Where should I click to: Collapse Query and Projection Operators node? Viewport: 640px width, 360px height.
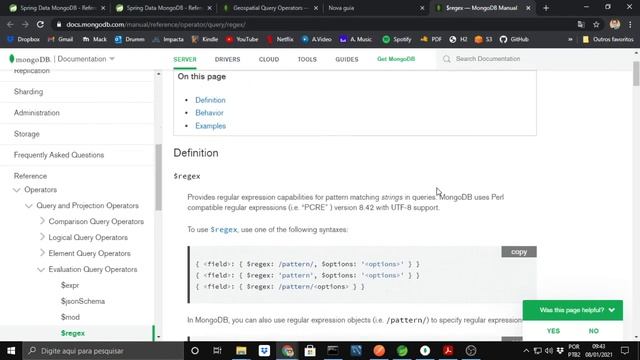[29, 206]
